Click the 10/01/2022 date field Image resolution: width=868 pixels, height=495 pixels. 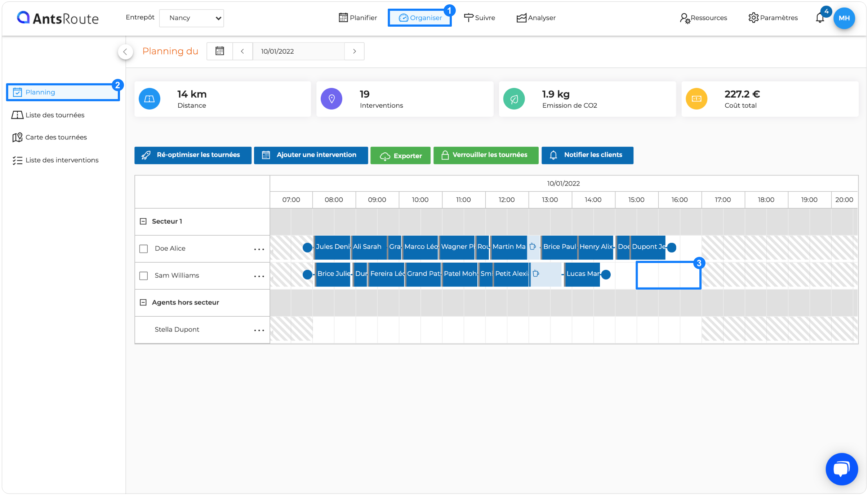pyautogui.click(x=298, y=51)
